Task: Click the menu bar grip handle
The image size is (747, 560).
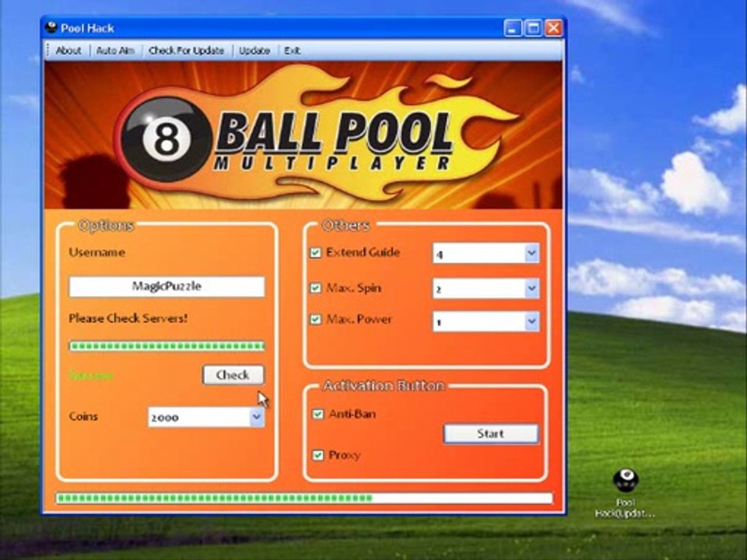Action: pyautogui.click(x=48, y=51)
